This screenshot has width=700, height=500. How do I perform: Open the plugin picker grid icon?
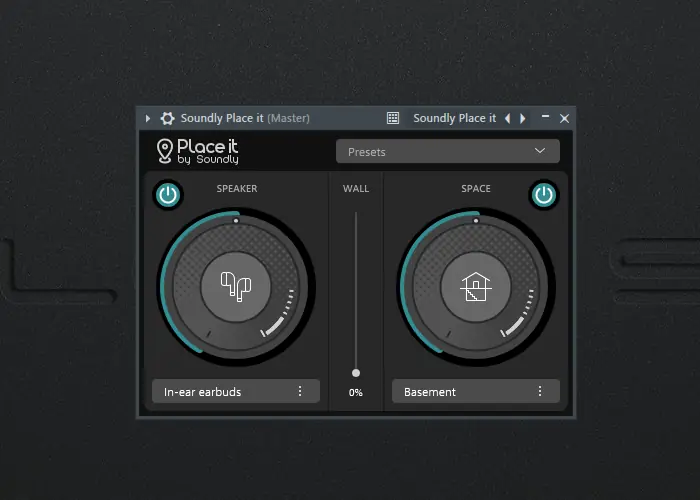point(393,118)
